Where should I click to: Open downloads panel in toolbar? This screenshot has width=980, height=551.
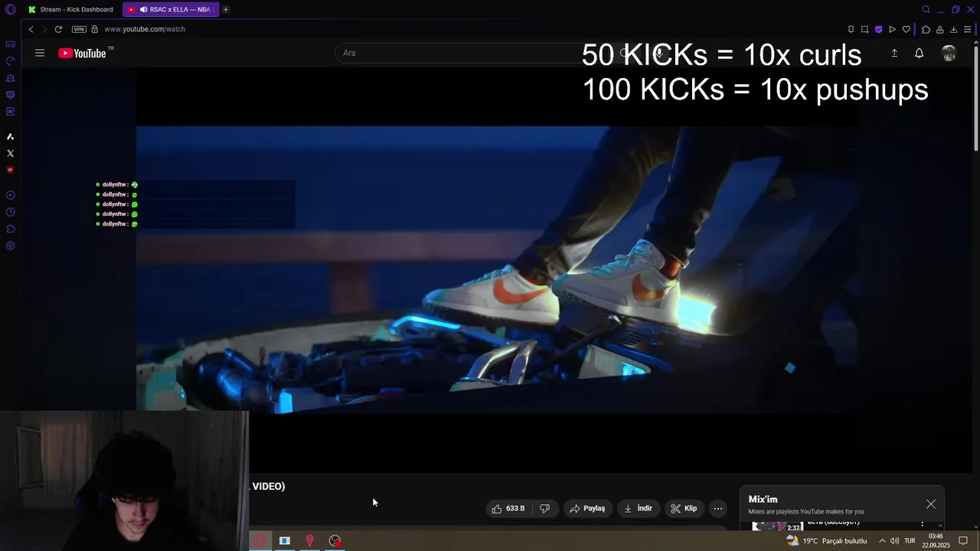pos(953,29)
